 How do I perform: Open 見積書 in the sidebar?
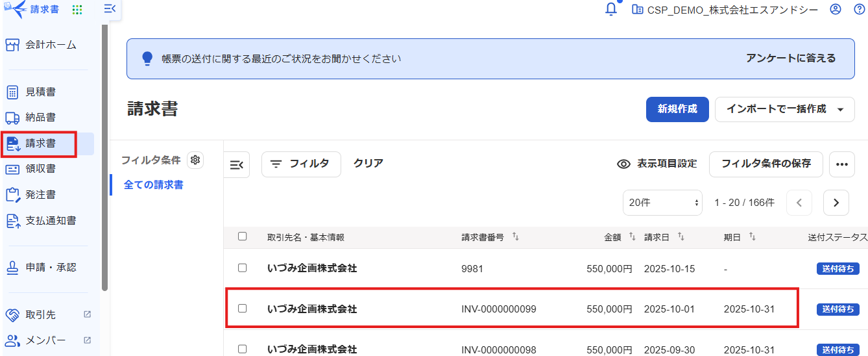pyautogui.click(x=40, y=92)
